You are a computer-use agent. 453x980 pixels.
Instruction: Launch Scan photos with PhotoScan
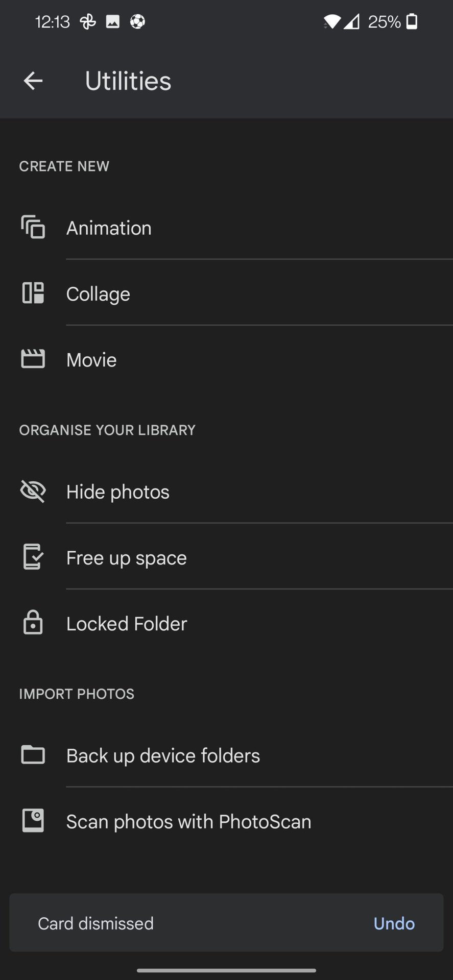pyautogui.click(x=188, y=821)
